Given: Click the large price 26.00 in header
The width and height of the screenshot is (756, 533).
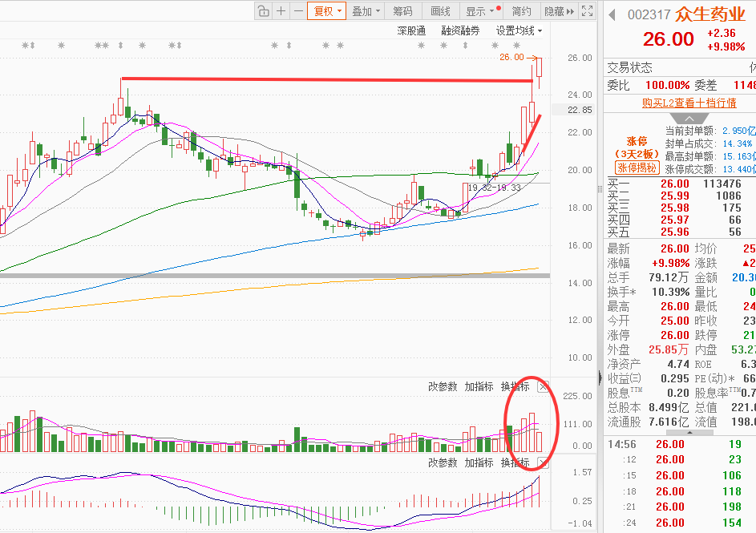Looking at the screenshot, I should click(x=669, y=39).
